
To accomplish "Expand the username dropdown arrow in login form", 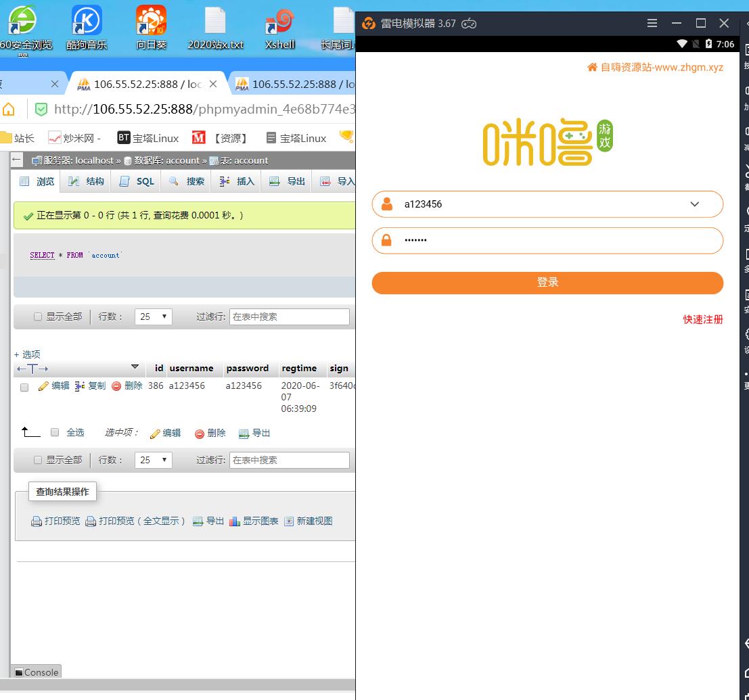I will click(x=694, y=204).
